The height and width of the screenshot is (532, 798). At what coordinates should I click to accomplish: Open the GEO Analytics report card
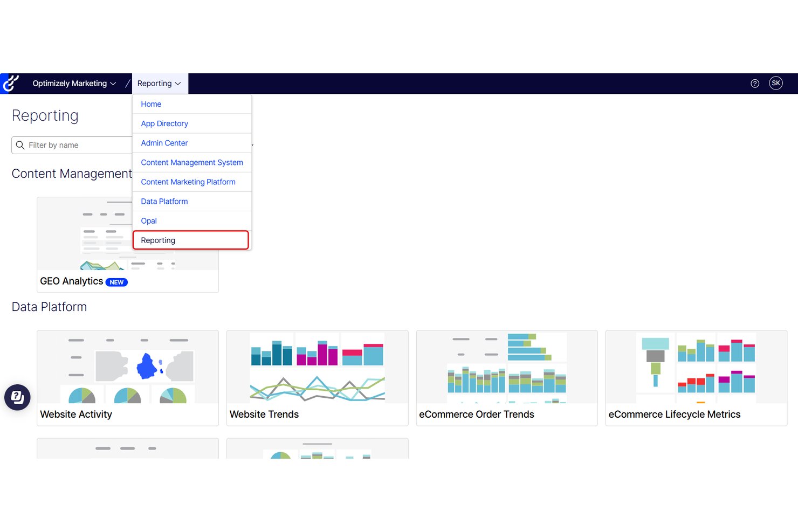tap(128, 245)
